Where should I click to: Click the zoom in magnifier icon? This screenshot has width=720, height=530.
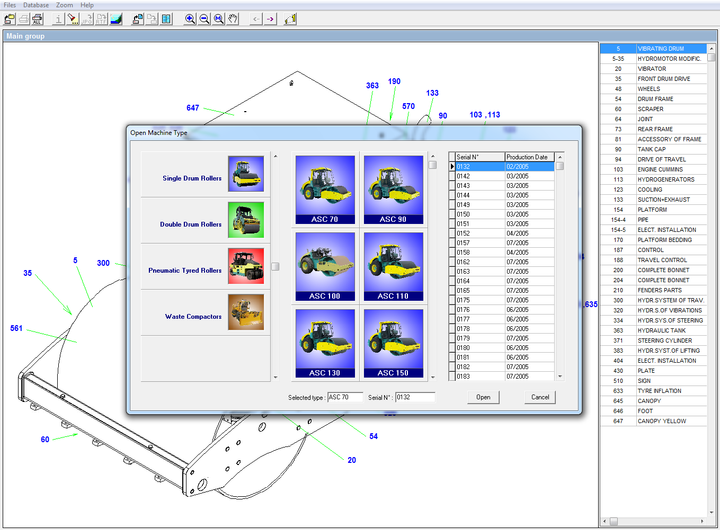(190, 19)
